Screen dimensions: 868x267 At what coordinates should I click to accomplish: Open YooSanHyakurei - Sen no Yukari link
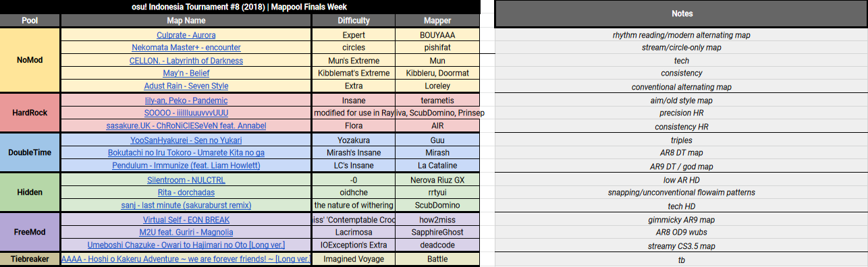pos(186,140)
